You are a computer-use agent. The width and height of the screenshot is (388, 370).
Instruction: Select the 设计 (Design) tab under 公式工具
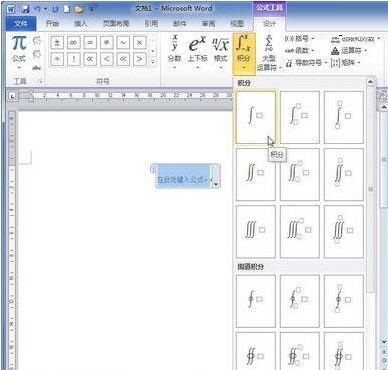click(269, 23)
